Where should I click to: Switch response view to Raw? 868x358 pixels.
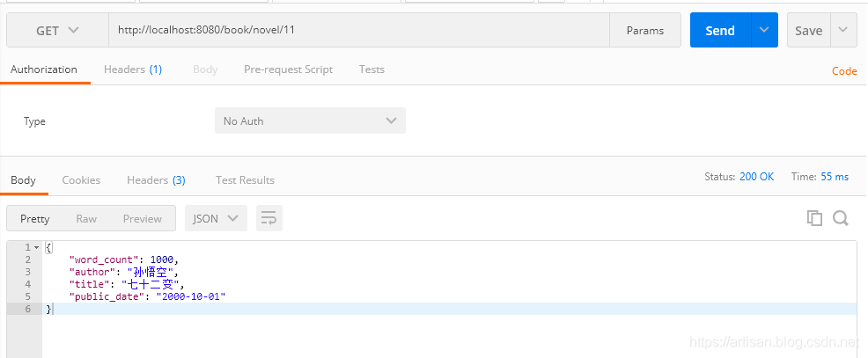(86, 218)
